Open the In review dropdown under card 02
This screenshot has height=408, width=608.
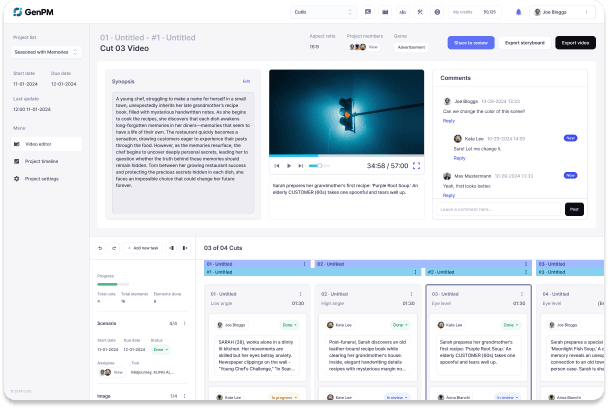click(x=397, y=398)
